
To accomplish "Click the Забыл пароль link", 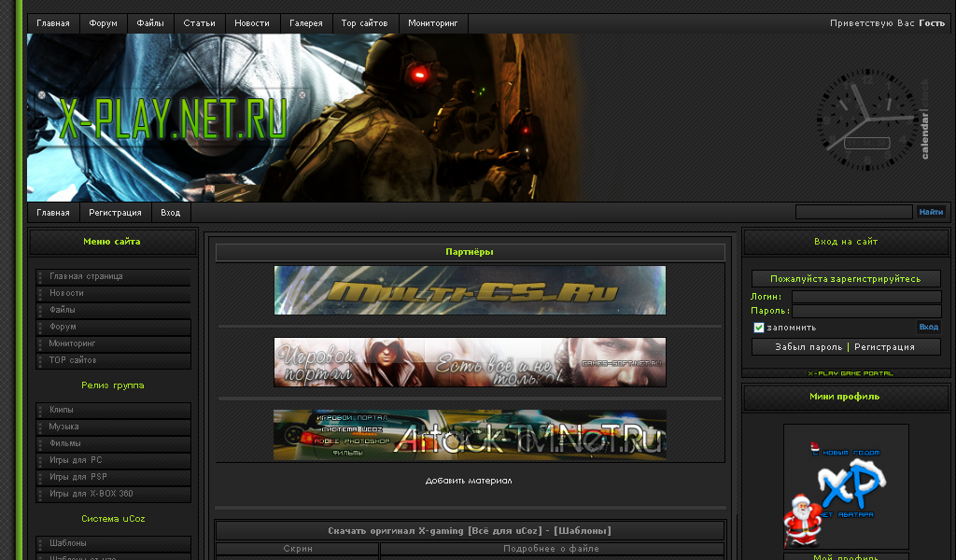I will coord(808,347).
